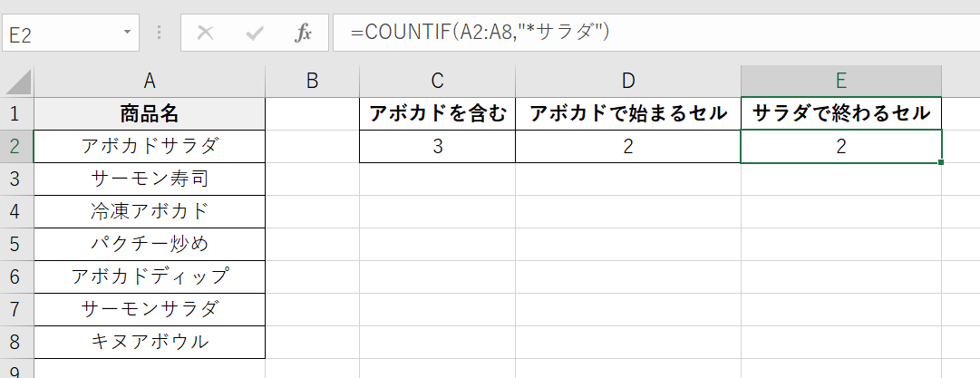980x378 pixels.
Task: Select cell A7 サーモンサラダ
Action: (x=150, y=309)
